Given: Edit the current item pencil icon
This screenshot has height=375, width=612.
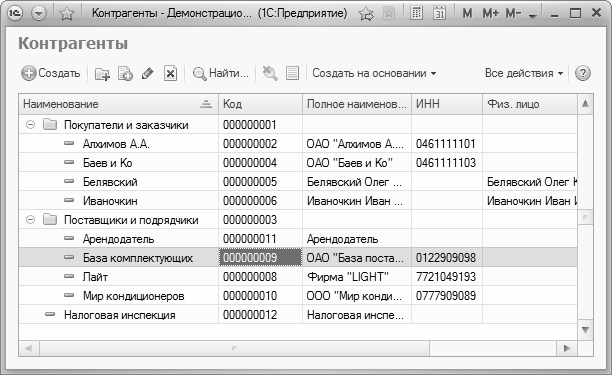Looking at the screenshot, I should pos(148,73).
